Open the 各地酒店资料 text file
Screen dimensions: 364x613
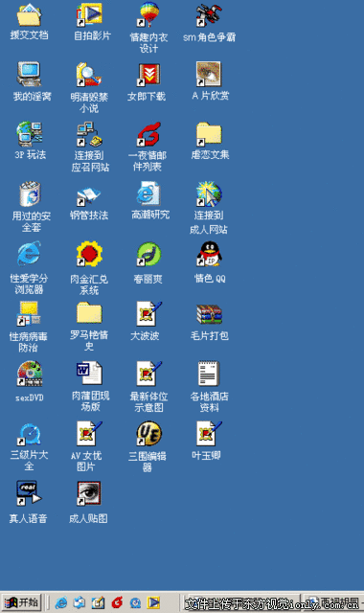[x=209, y=374]
